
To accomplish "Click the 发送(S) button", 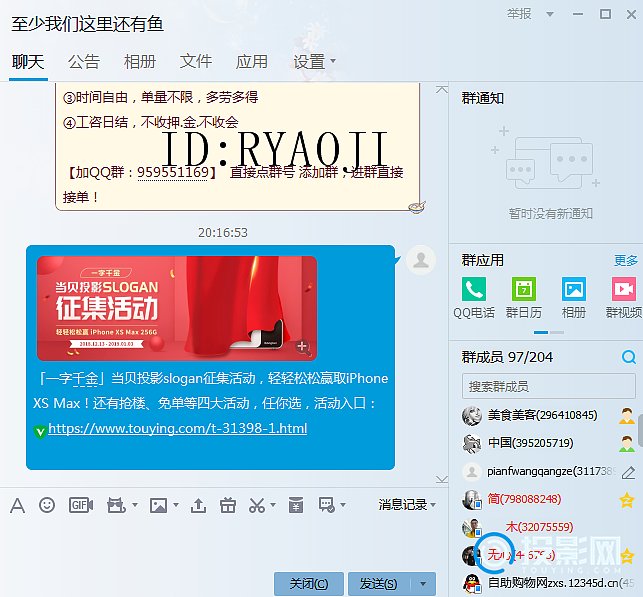I will coord(379,583).
